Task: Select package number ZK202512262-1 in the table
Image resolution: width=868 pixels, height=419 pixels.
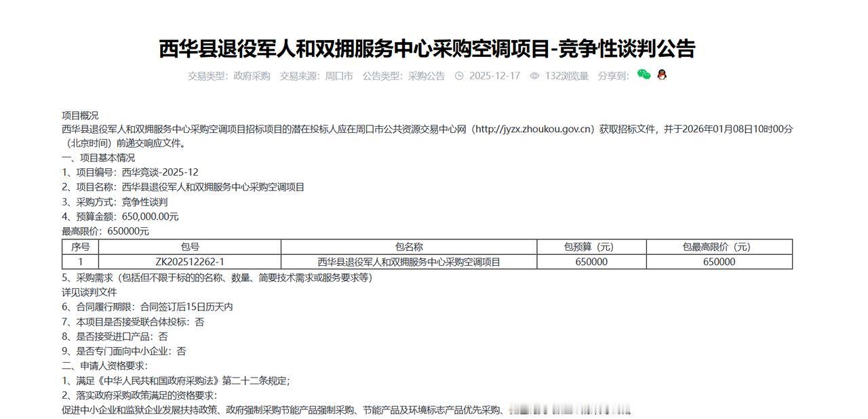Action: pos(190,262)
